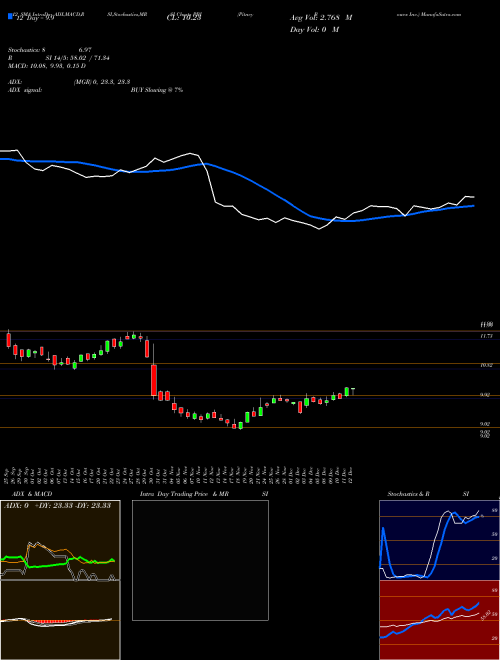The height and width of the screenshot is (660, 500).
Task: Click the MACD histogram with red bars
Action: (x=60, y=620)
